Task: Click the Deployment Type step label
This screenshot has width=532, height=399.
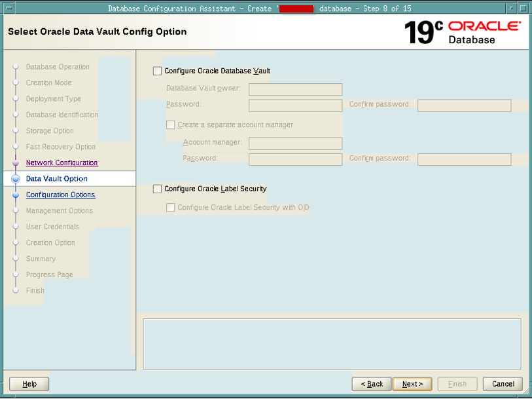Action: click(54, 99)
